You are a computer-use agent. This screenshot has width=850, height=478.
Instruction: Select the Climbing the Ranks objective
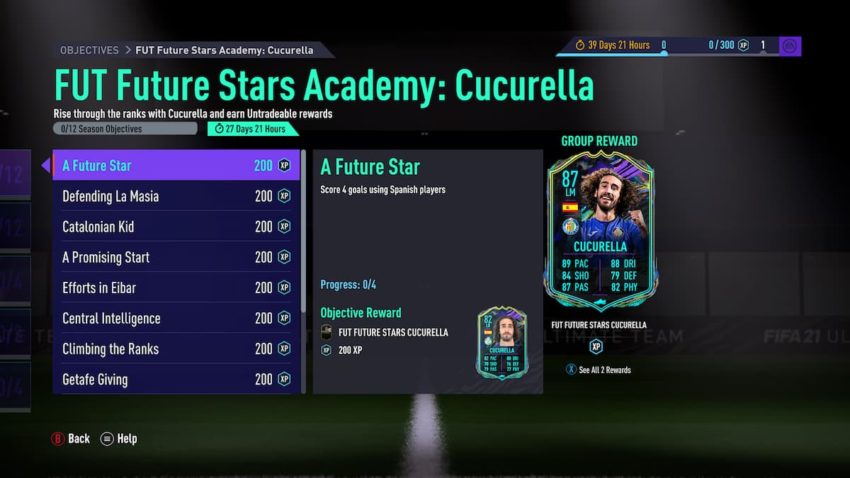click(x=176, y=348)
